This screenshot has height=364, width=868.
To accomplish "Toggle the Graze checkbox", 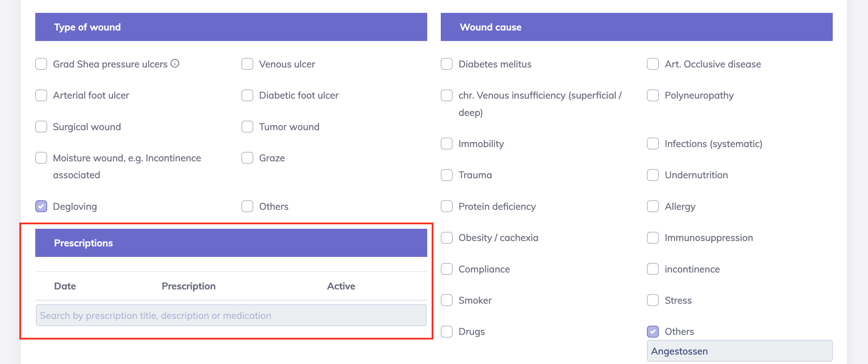I will 247,158.
